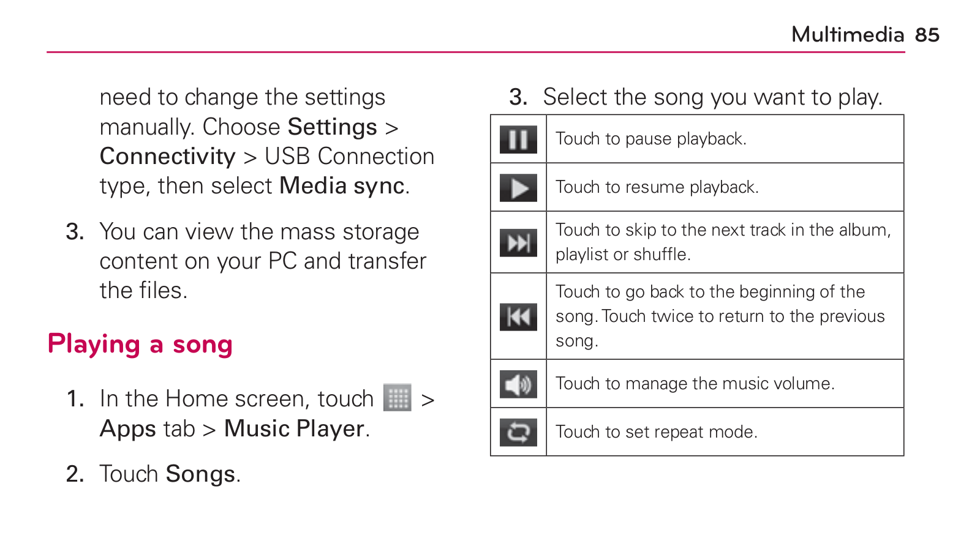The width and height of the screenshot is (980, 560).
Task: Click the skip to next track icon
Action: click(518, 243)
